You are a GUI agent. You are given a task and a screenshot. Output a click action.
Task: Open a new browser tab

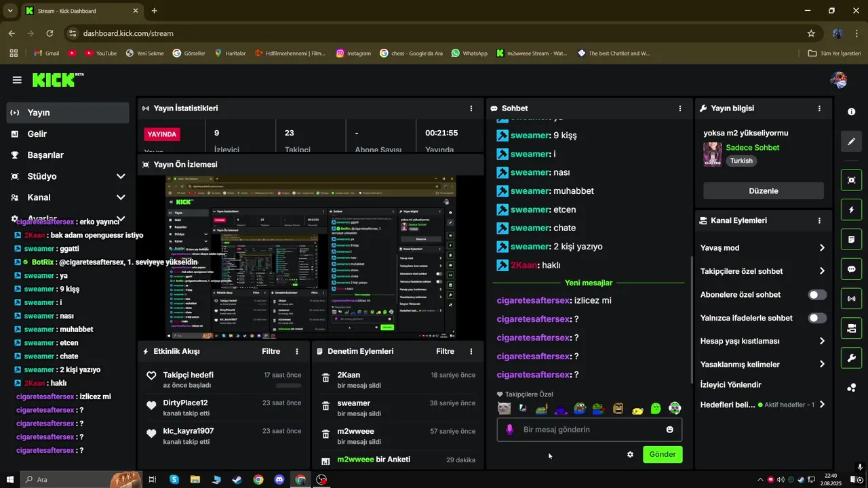pos(155,11)
